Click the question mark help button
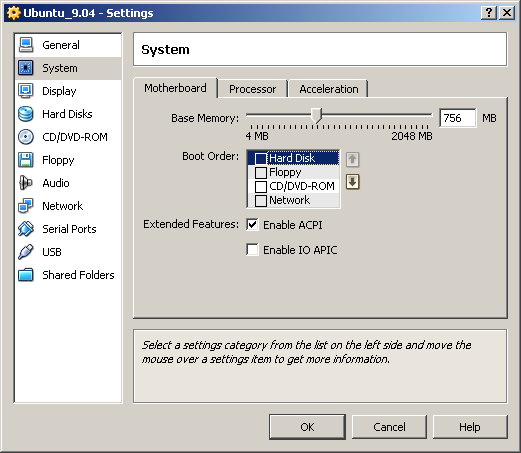Screen dimensions: 521x453 [x=489, y=13]
